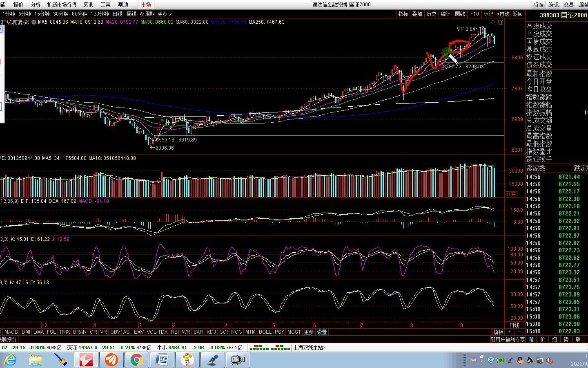Click the red 市场 tab

click(146, 4)
